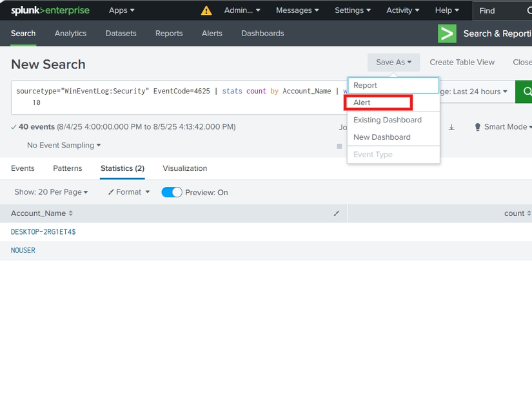This screenshot has height=408, width=532.
Task: Click inside the SPL search query box
Action: point(179,97)
